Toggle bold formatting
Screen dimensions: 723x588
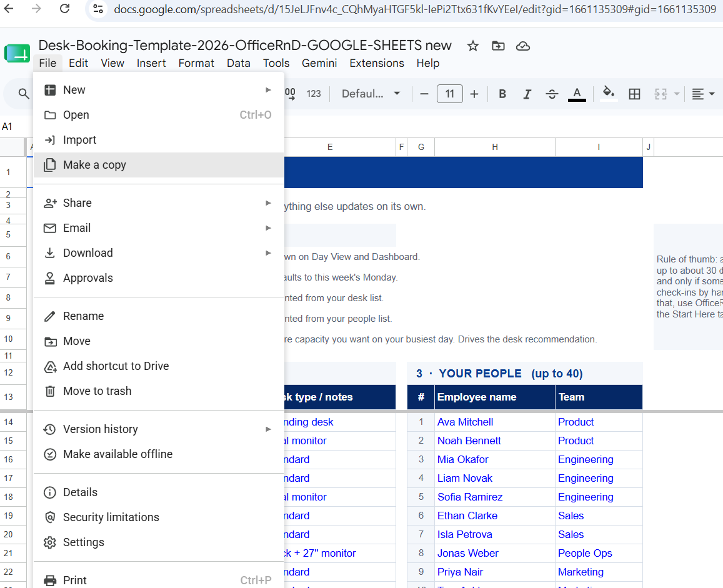(x=502, y=94)
